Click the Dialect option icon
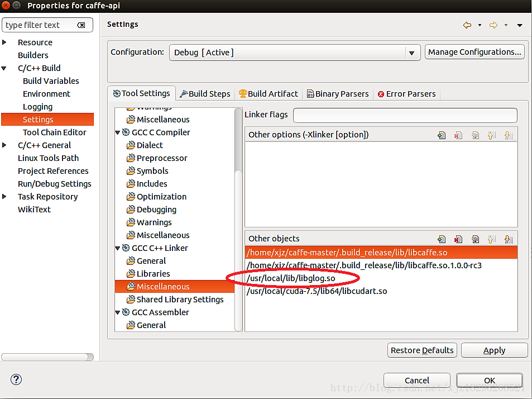Screen dimensions: 532x399 point(131,145)
